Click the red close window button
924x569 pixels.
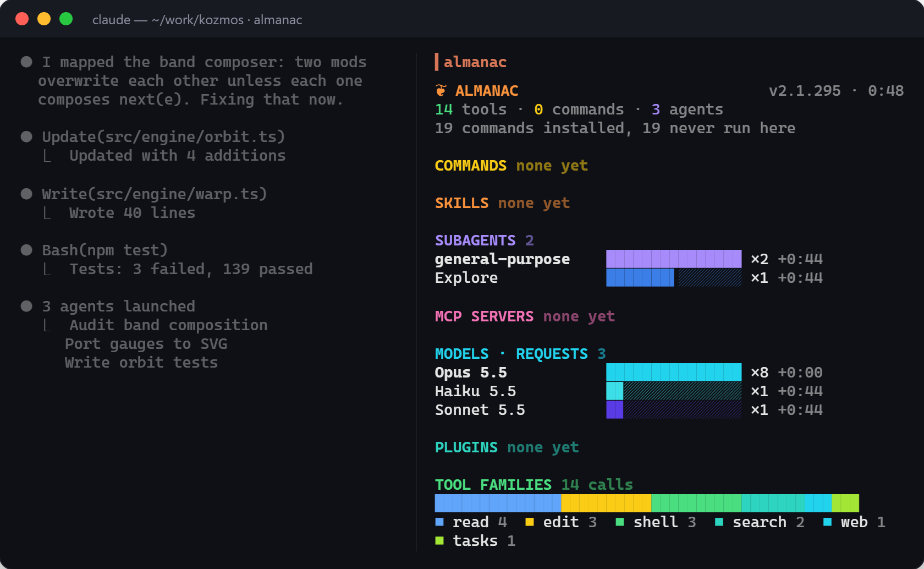click(22, 19)
